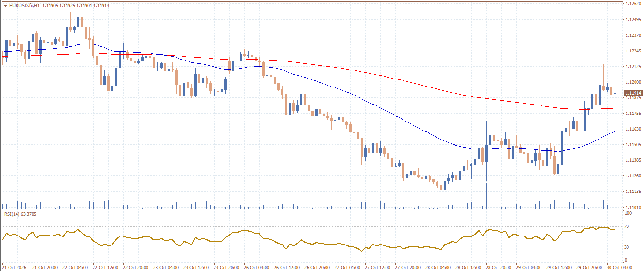The height and width of the screenshot is (271, 644).
Task: Click the EURUSD.fx,H1 symbol label
Action: point(25,5)
